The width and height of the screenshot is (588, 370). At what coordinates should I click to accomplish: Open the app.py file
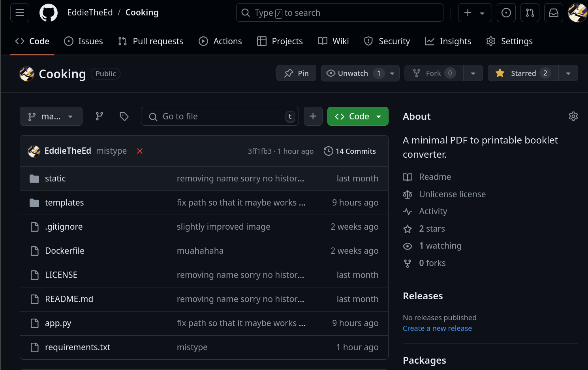click(58, 323)
